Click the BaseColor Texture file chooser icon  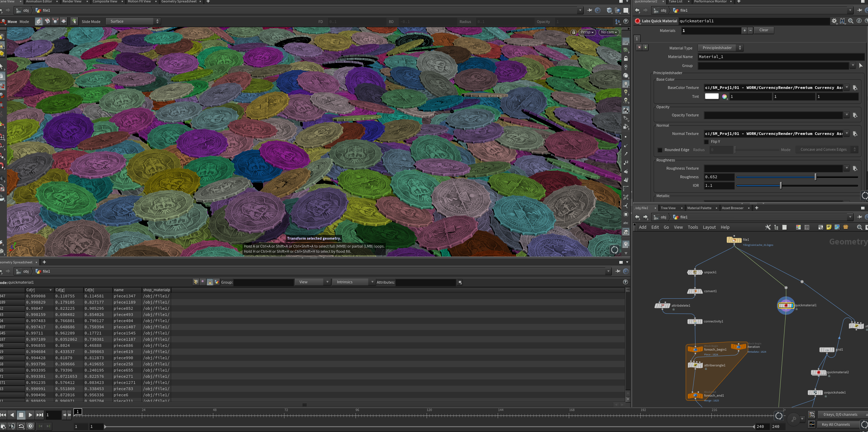855,88
